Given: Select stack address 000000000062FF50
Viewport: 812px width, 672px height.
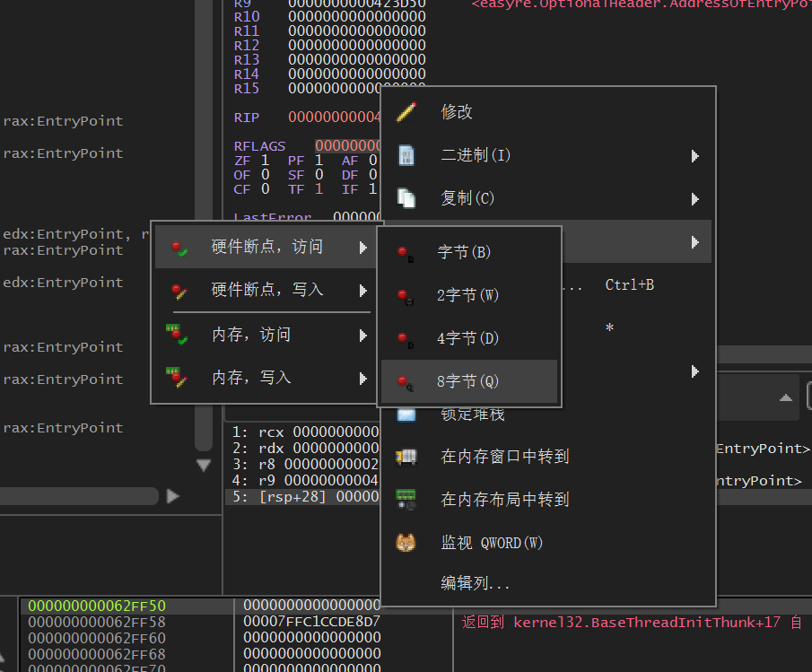Looking at the screenshot, I should (97, 607).
